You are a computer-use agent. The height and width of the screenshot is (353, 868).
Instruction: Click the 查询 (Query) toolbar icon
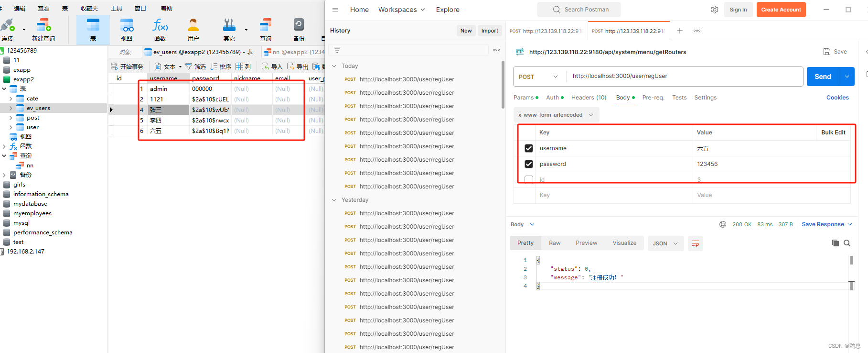click(266, 30)
